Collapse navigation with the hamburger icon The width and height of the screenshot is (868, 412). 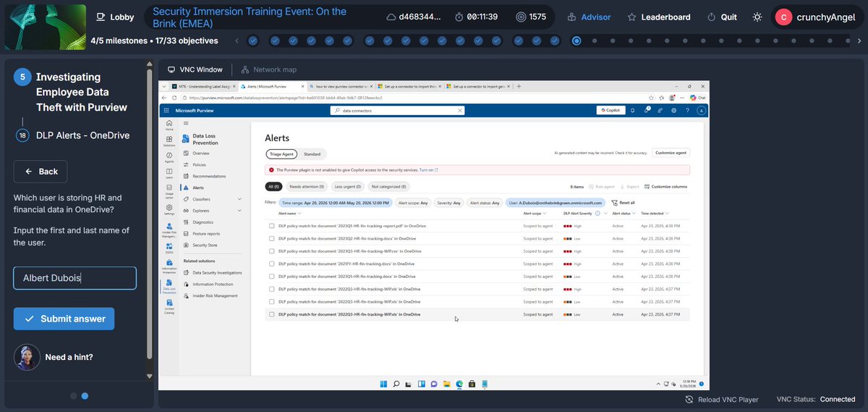coord(185,124)
